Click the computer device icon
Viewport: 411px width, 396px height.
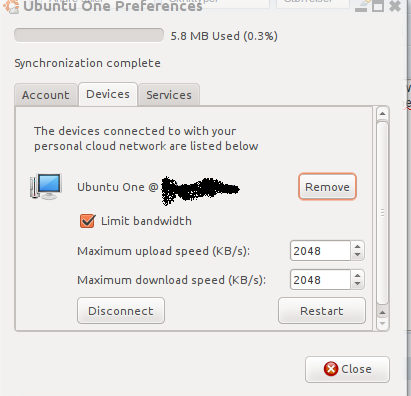46,186
